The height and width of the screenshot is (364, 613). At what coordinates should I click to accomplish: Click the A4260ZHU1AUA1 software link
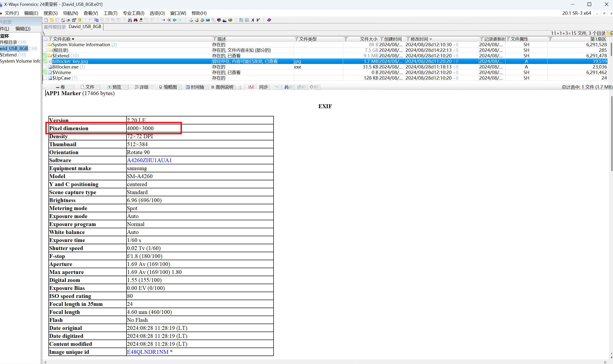(x=149, y=160)
